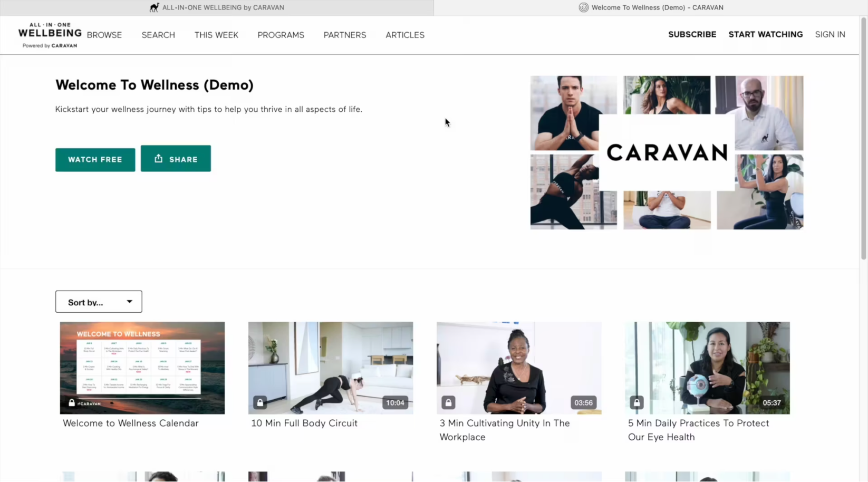868x482 pixels.
Task: Open the Cultivating Unity In The Workplace thumbnail
Action: (x=519, y=368)
